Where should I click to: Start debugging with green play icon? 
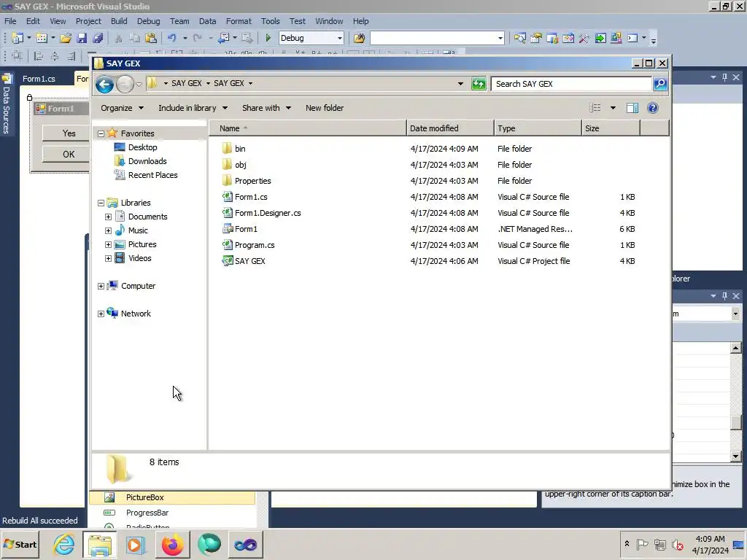(268, 38)
